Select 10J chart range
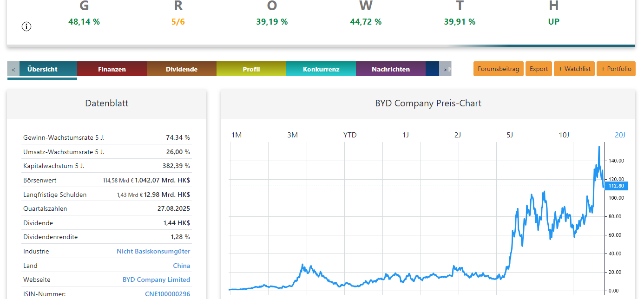This screenshot has height=299, width=644. click(564, 135)
